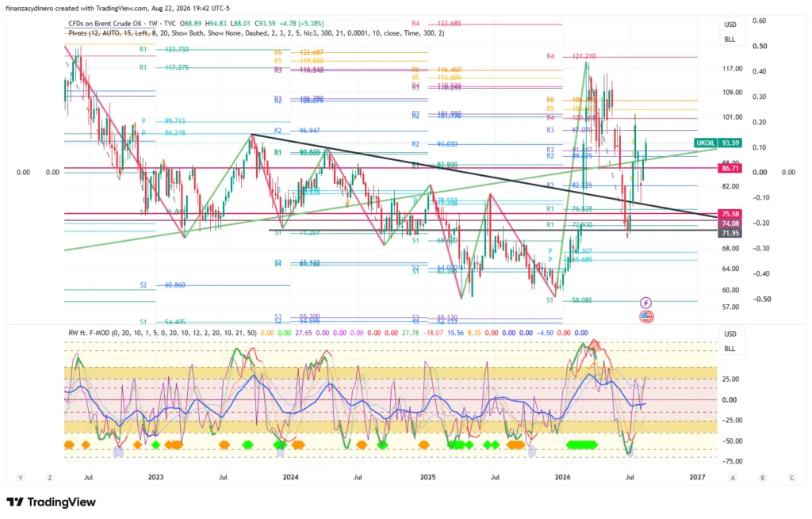
Task: Click -75.00 on the indicator axis
Action: (x=732, y=462)
